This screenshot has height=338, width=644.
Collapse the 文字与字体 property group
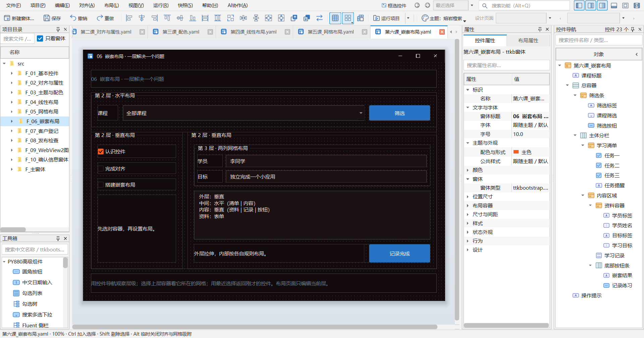(468, 107)
